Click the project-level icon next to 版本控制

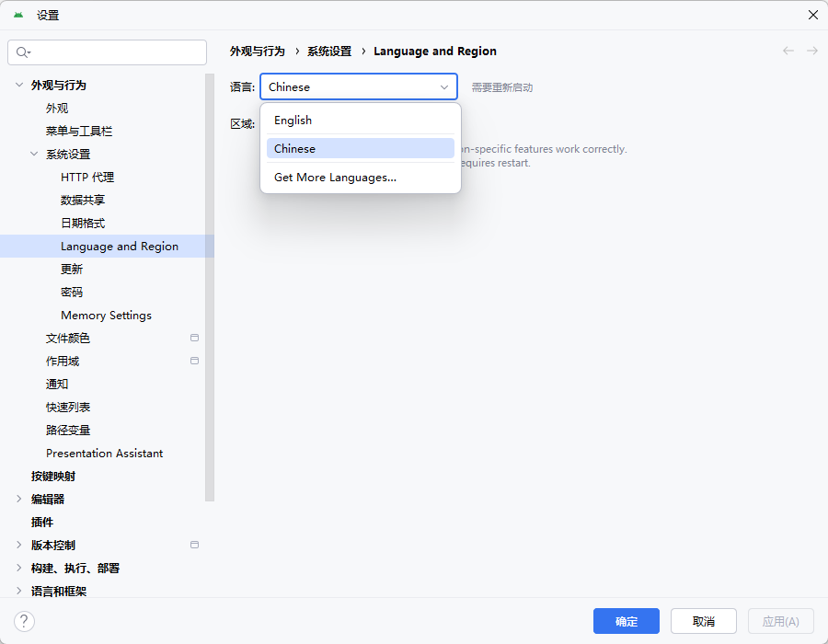[x=194, y=545]
